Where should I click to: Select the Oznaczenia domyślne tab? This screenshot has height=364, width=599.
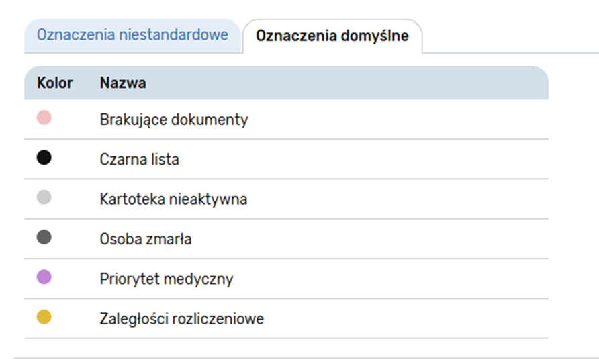click(332, 36)
